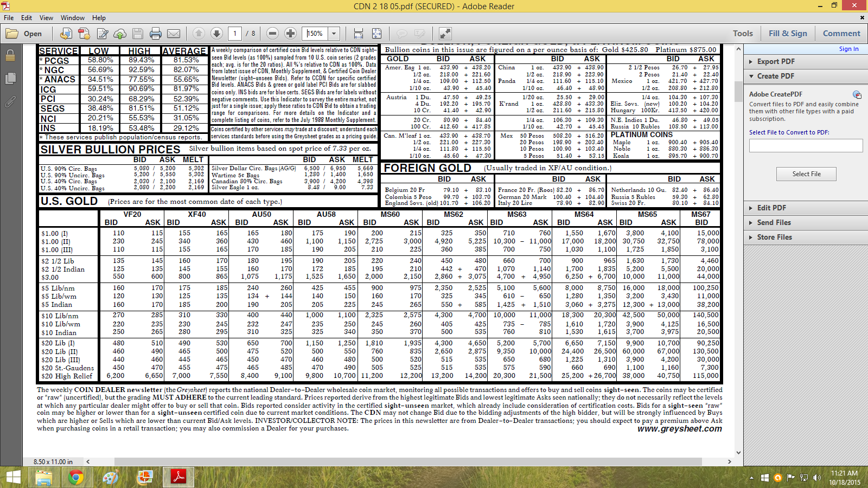Open the View menu

pos(46,18)
